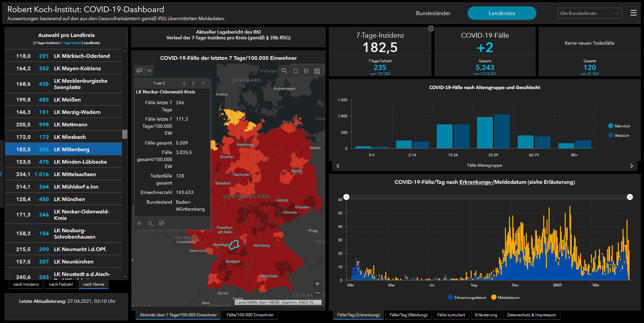Expand the selection tool dropdown arrow

pyautogui.click(x=149, y=71)
